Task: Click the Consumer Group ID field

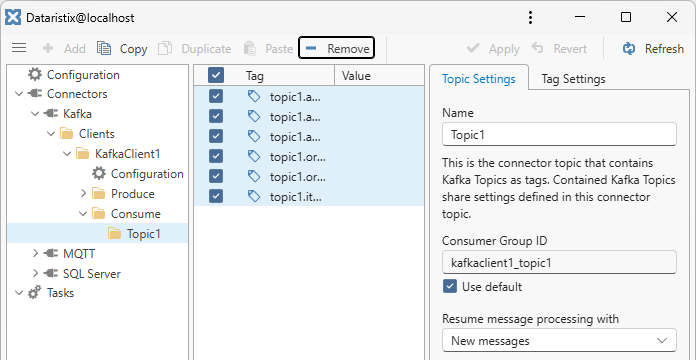Action: click(x=559, y=263)
